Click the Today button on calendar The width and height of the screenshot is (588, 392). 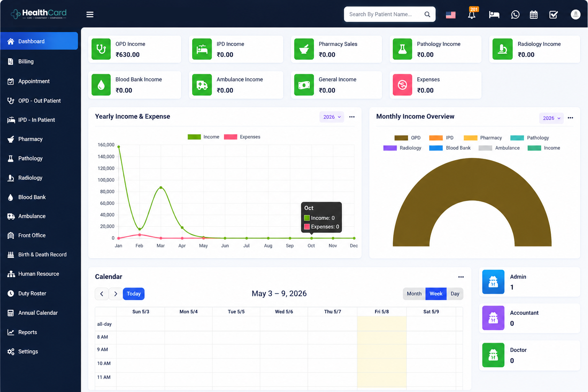[x=134, y=294]
